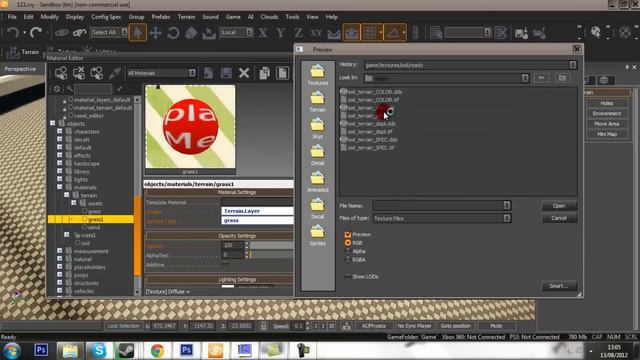Click the Smart... button
This screenshot has width=640, height=360.
(559, 286)
